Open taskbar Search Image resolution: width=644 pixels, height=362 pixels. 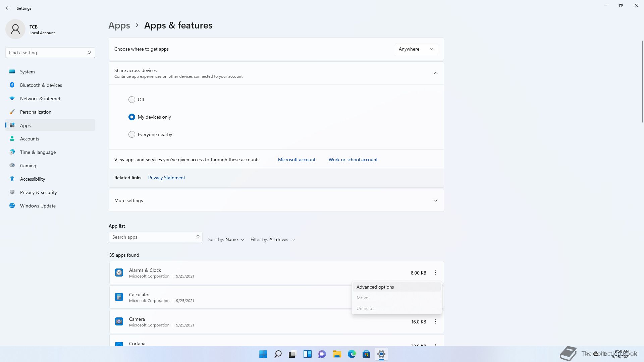pyautogui.click(x=278, y=354)
